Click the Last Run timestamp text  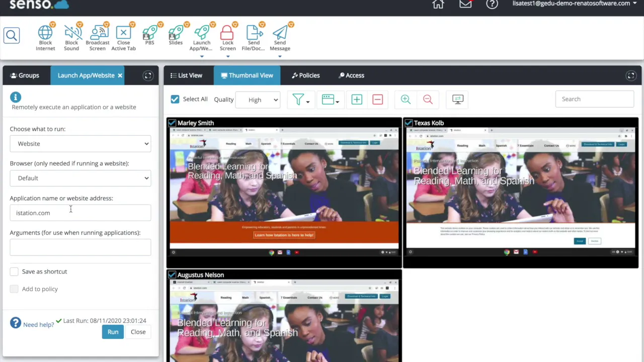click(x=105, y=321)
